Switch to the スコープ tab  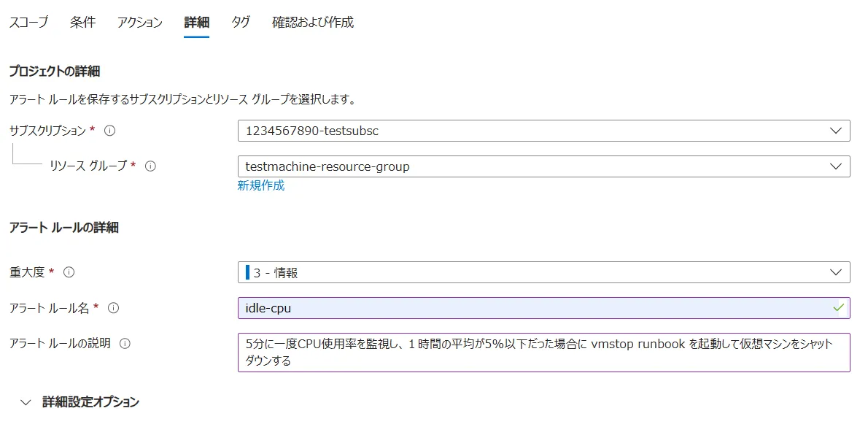28,23
